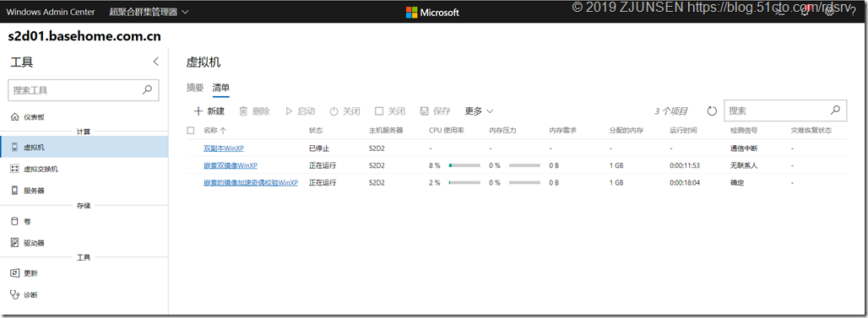Screen dimensions: 868x318
Task: Open the 超聚合群集管理器 dropdown
Action: pyautogui.click(x=149, y=12)
